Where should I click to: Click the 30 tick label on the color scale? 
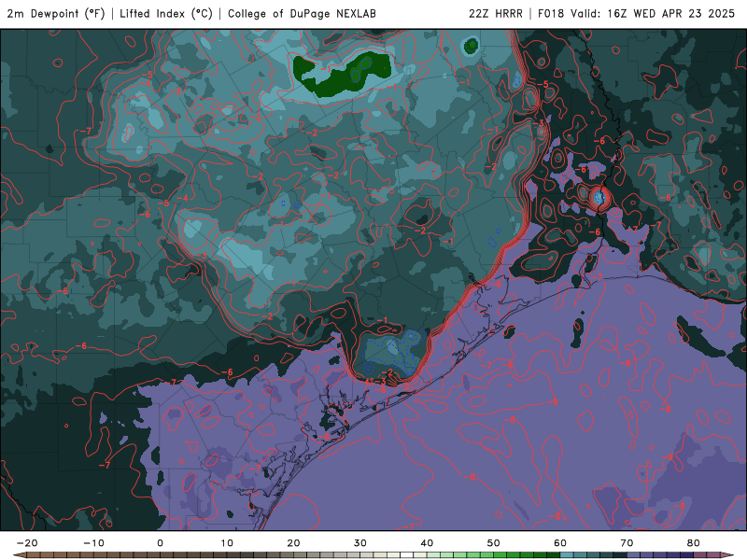(x=360, y=543)
